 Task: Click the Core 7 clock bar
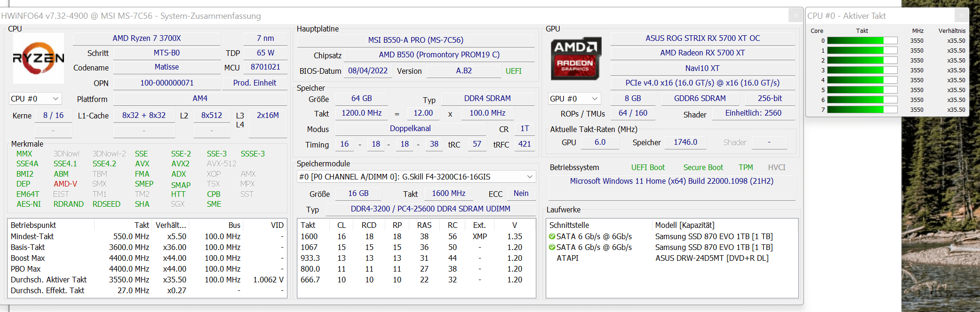click(862, 110)
